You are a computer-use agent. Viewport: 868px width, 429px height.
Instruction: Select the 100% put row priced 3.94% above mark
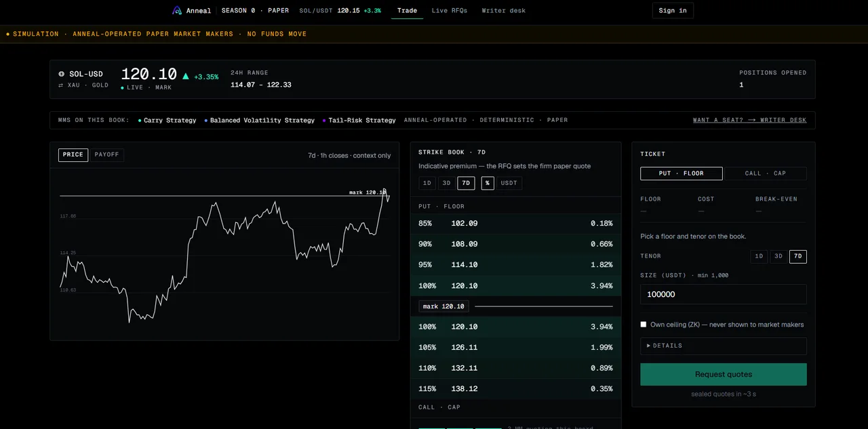pyautogui.click(x=515, y=285)
